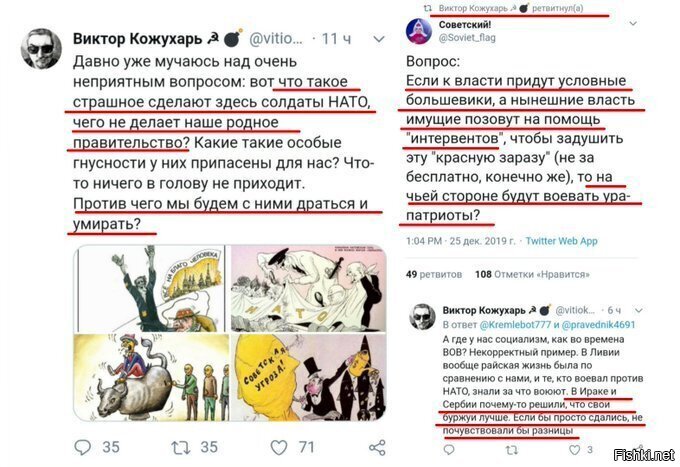Like the main tweet with 71 hearts
Image resolution: width=680 pixels, height=467 pixels.
tap(279, 447)
